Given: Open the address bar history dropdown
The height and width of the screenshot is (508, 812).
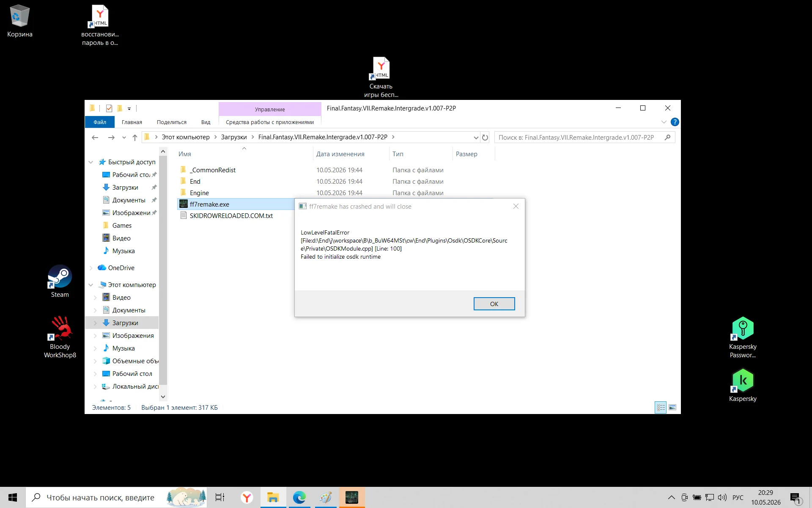Looking at the screenshot, I should (476, 137).
